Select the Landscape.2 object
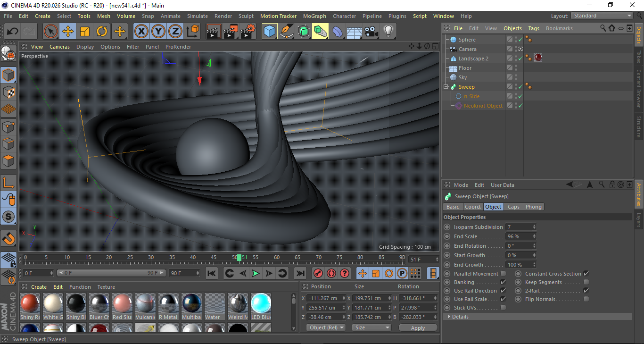 pos(473,59)
